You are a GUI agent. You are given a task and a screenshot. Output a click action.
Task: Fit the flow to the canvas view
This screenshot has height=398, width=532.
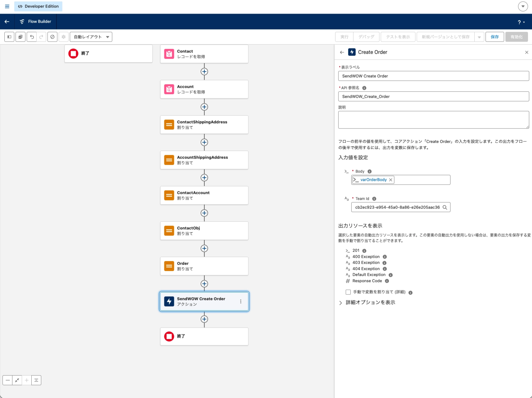pyautogui.click(x=17, y=380)
